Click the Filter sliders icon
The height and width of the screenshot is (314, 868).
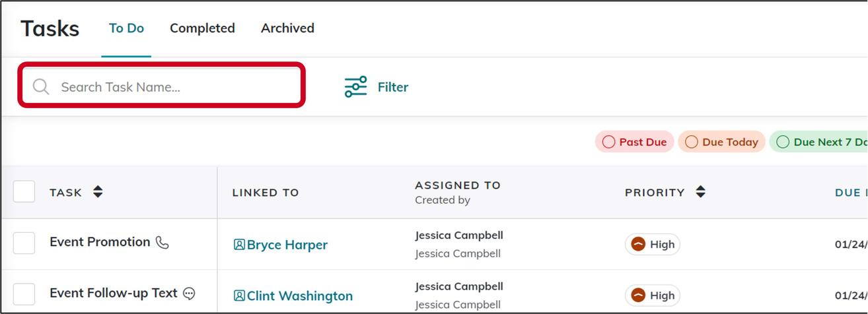pyautogui.click(x=355, y=87)
